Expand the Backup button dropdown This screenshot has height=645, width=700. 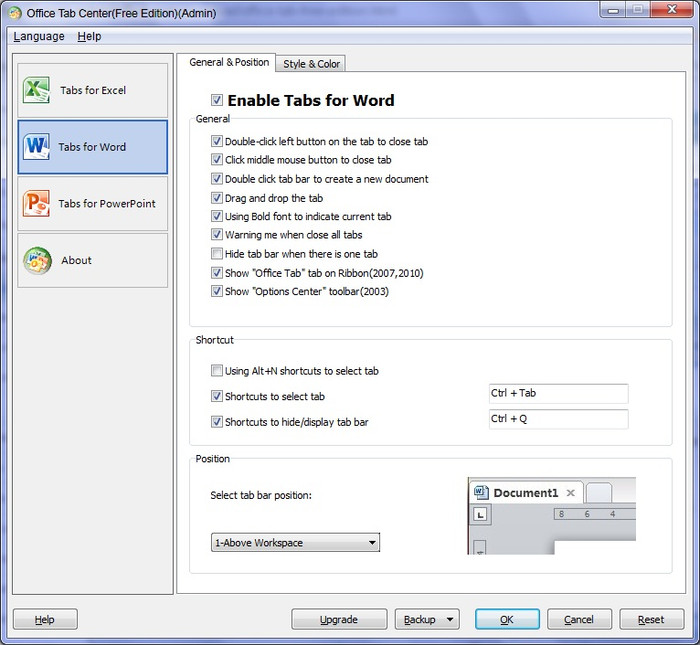[x=449, y=620]
